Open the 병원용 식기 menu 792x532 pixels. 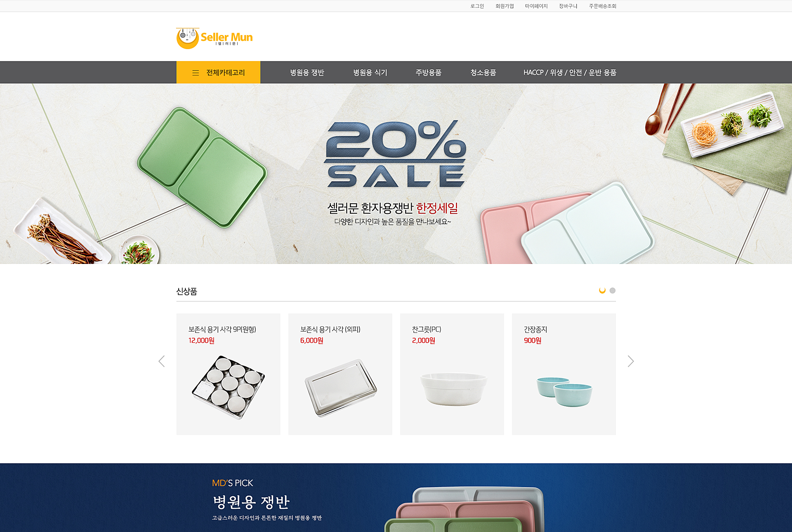370,73
